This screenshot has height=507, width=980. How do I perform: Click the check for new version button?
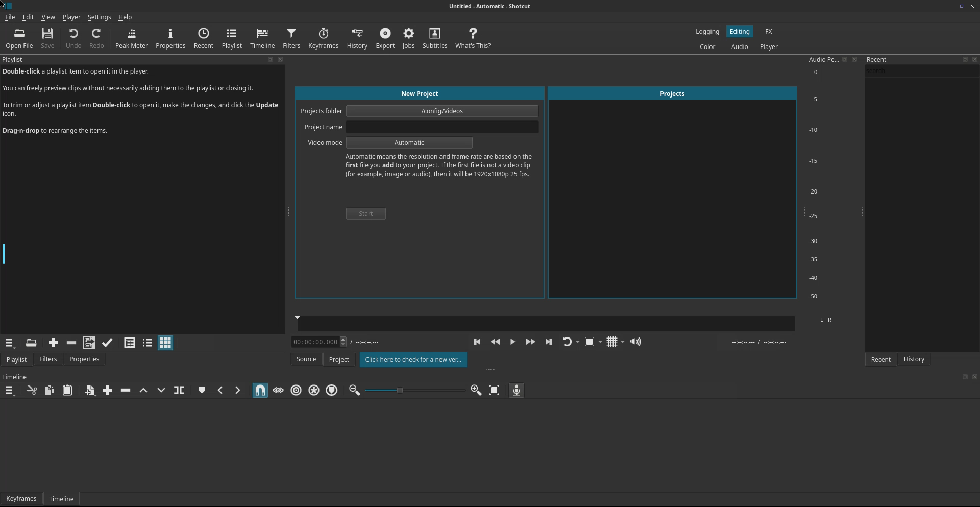tap(413, 360)
